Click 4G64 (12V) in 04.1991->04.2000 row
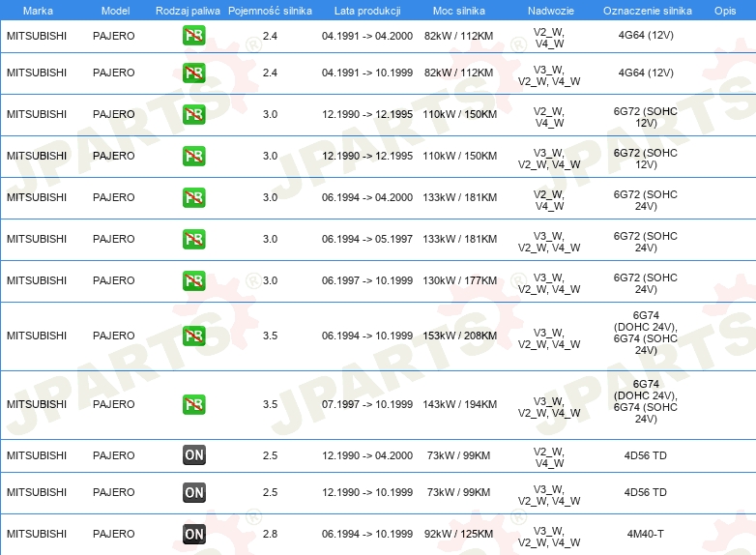Screen dimensions: 756x555 click(x=646, y=35)
